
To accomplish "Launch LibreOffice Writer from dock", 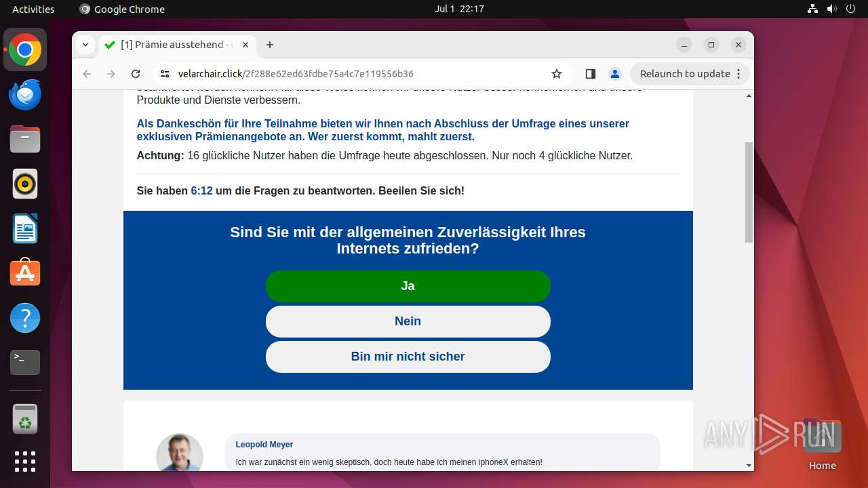I will pos(25,228).
